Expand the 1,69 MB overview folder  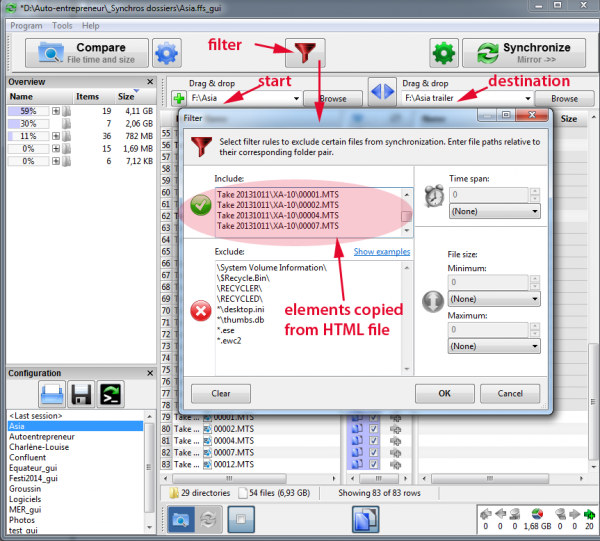pyautogui.click(x=56, y=148)
